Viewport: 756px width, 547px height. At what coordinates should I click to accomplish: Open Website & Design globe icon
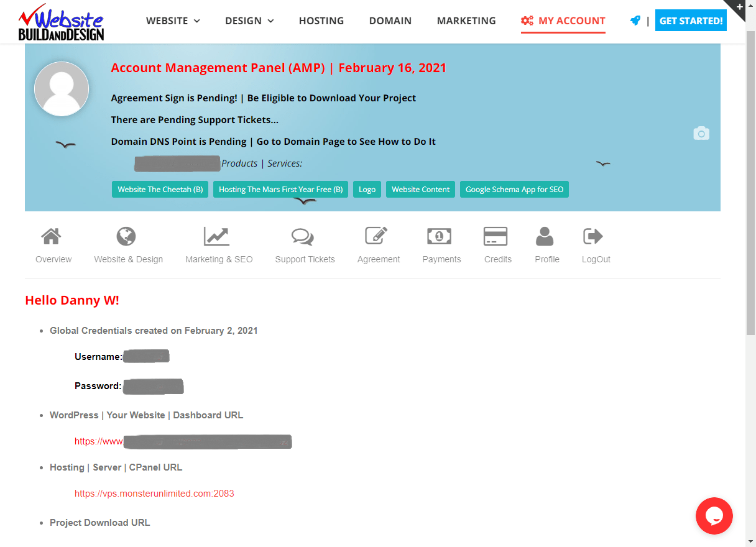click(x=126, y=237)
